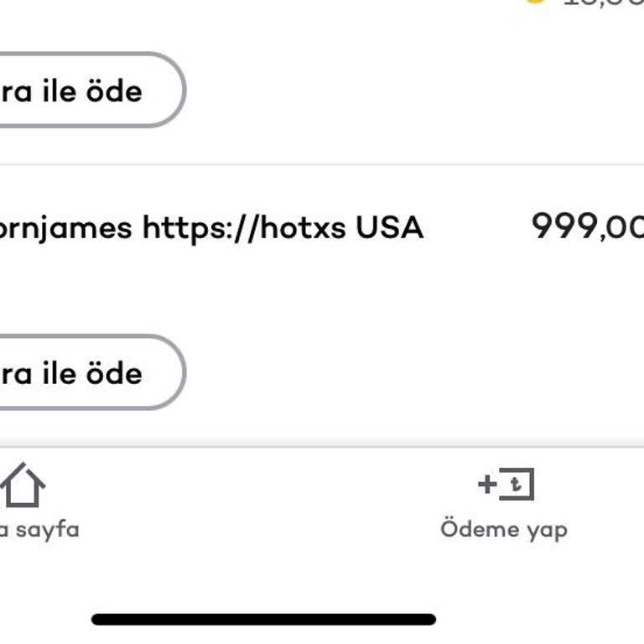Follow the https://hotxs link text

(244, 227)
